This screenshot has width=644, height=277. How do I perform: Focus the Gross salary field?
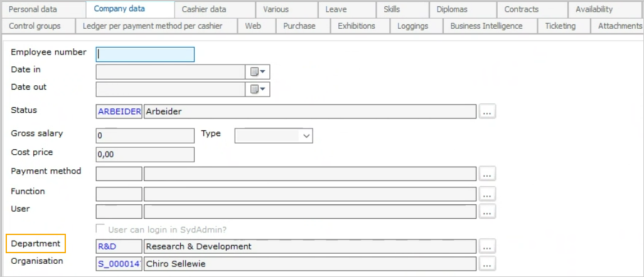click(145, 135)
